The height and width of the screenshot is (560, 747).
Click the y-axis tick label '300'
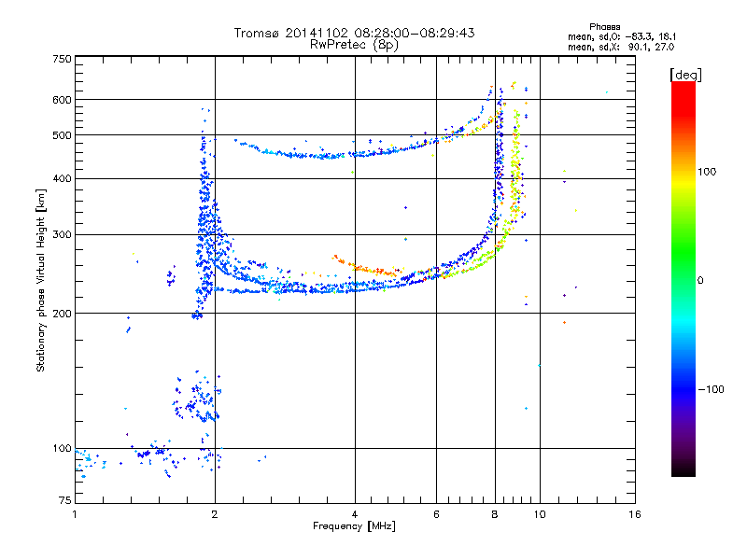pyautogui.click(x=62, y=234)
